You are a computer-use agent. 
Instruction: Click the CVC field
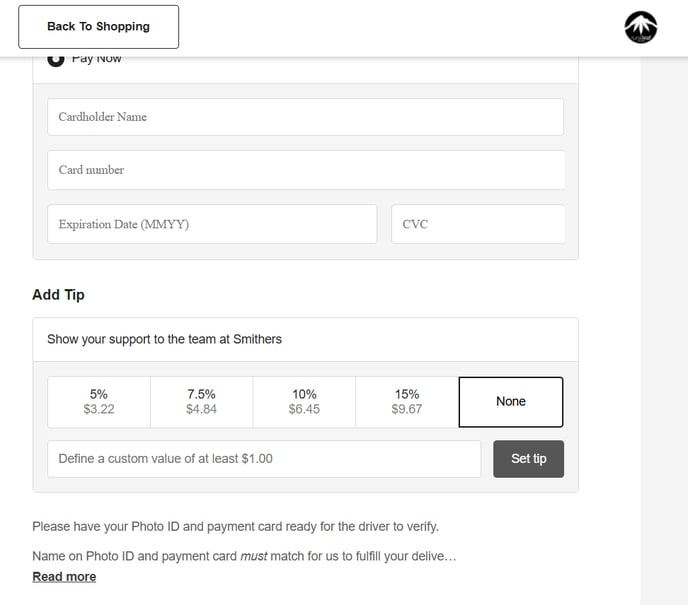click(478, 224)
